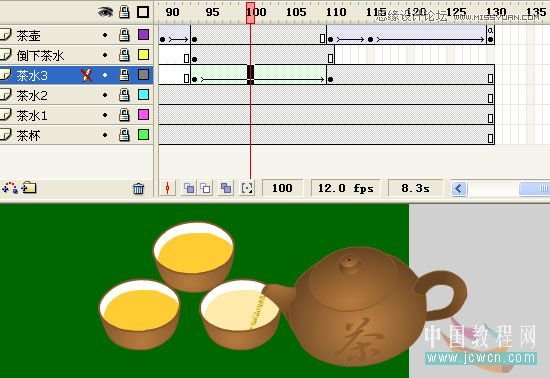The height and width of the screenshot is (378, 550).
Task: Click the yellow outline swatch of the 倒下茶水 layer
Action: point(143,55)
